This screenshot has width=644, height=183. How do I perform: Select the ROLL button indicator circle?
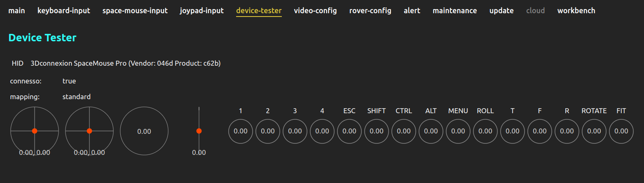(x=485, y=131)
